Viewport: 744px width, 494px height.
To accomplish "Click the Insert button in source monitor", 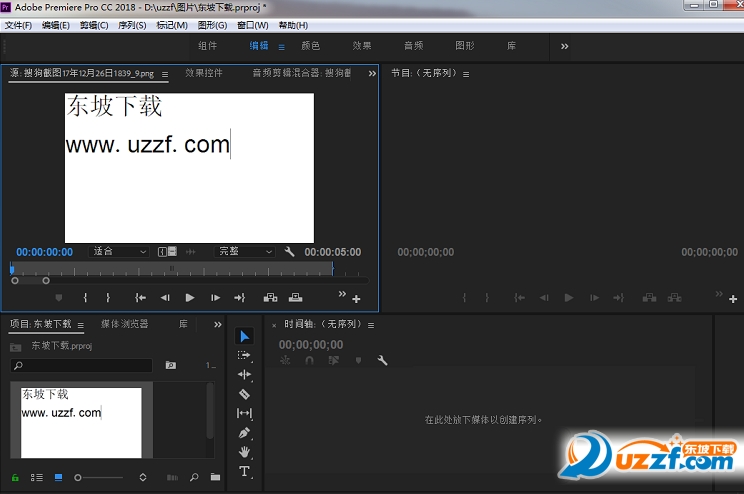I will tap(270, 298).
